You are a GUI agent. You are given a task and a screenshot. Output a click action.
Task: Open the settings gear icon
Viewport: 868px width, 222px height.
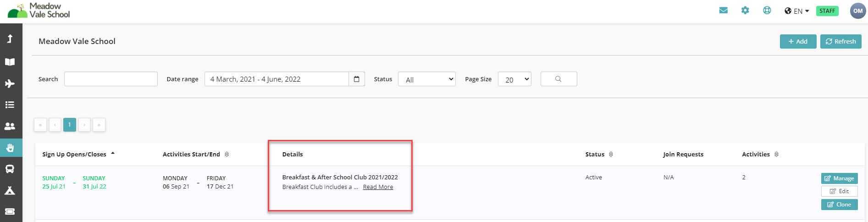(745, 11)
